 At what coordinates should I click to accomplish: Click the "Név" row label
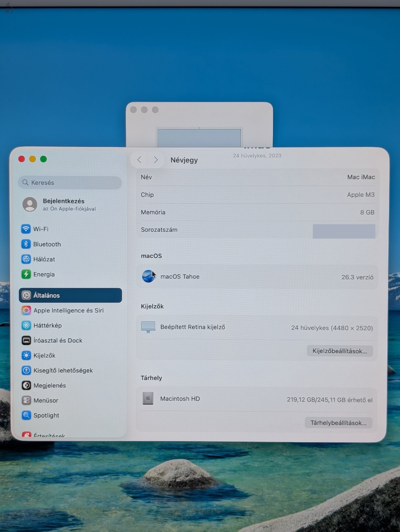click(146, 177)
